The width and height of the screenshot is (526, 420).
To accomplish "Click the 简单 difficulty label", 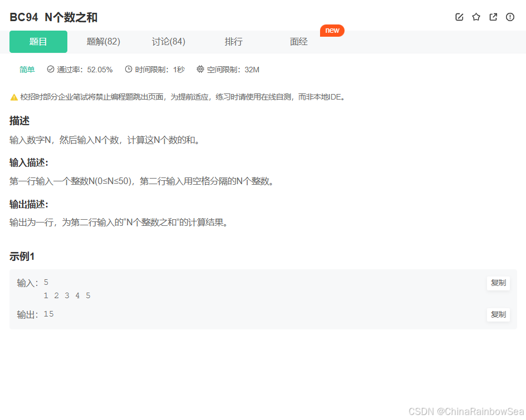I will coord(27,70).
